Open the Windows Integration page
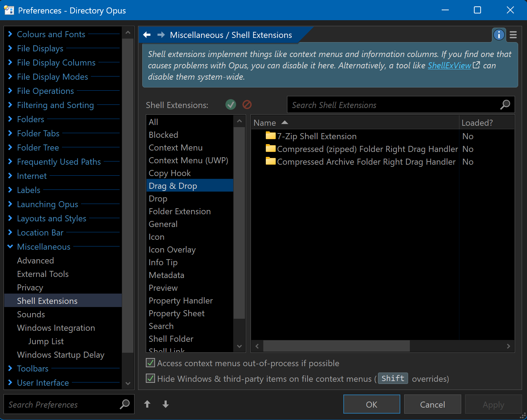 [x=56, y=328]
